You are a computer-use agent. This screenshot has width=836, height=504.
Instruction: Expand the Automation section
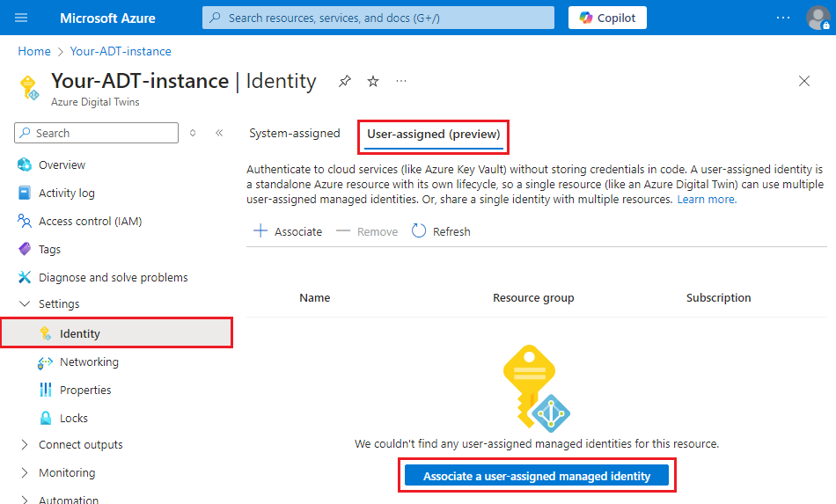coord(25,500)
